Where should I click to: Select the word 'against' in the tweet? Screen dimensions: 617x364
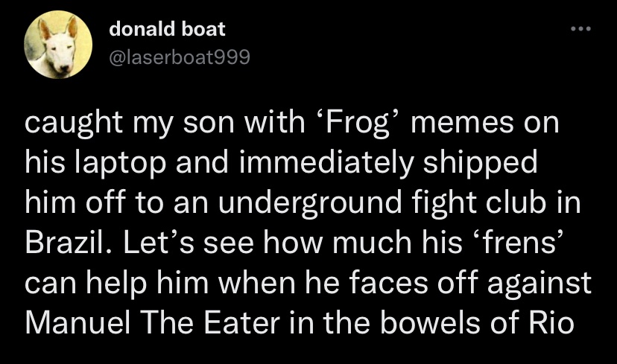pyautogui.click(x=540, y=283)
